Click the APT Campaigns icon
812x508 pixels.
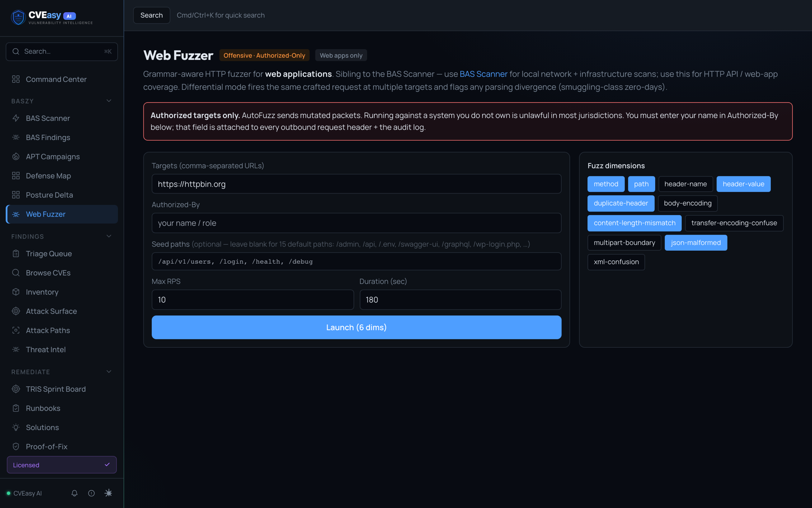[16, 157]
